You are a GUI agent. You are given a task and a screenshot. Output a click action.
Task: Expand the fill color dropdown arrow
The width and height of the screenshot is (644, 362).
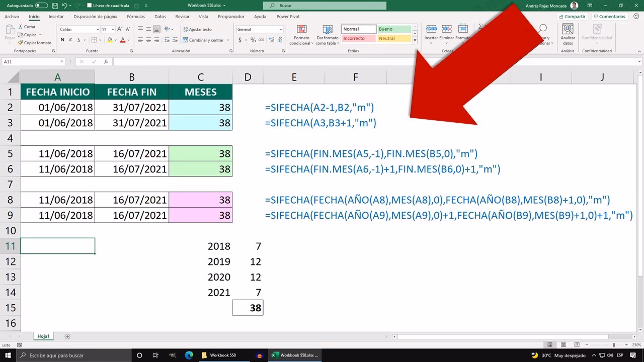tap(115, 39)
